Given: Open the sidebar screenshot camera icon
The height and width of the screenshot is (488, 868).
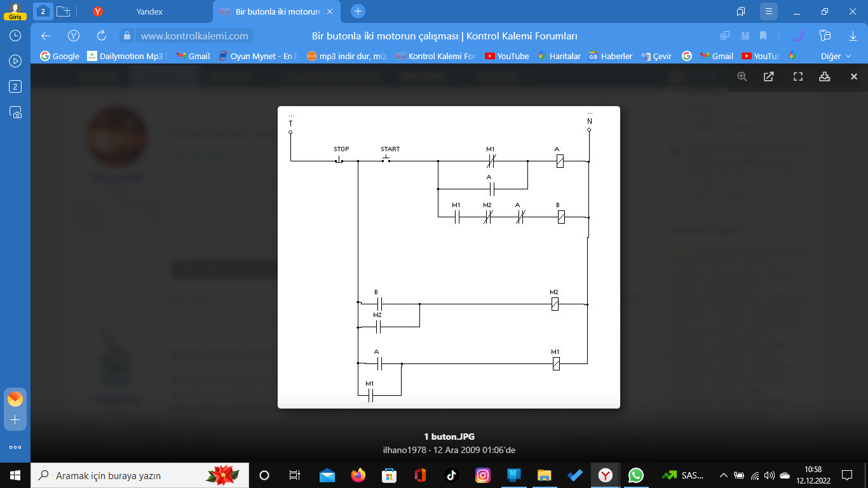Looking at the screenshot, I should (x=15, y=112).
